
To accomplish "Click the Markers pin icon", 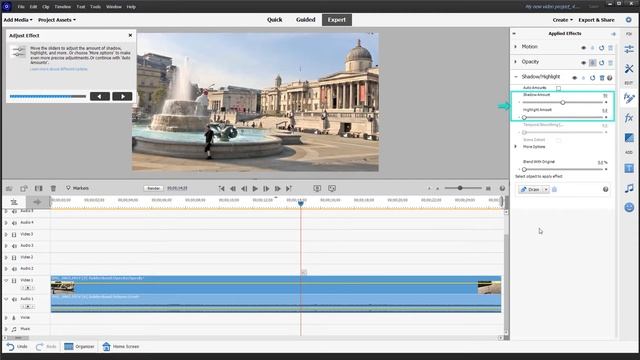I will tap(68, 188).
